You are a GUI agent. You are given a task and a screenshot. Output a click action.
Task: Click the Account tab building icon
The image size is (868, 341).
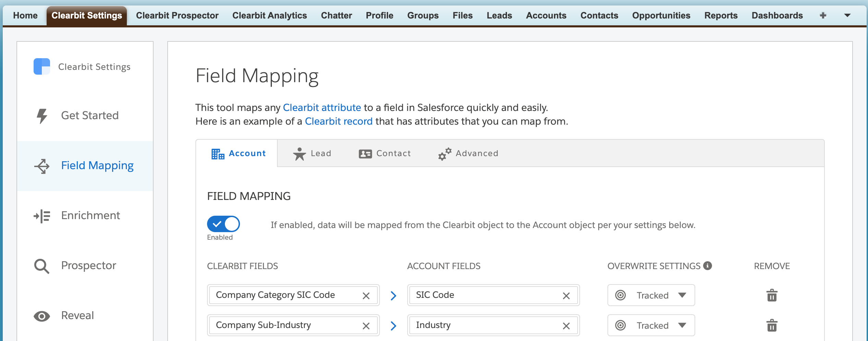tap(218, 154)
